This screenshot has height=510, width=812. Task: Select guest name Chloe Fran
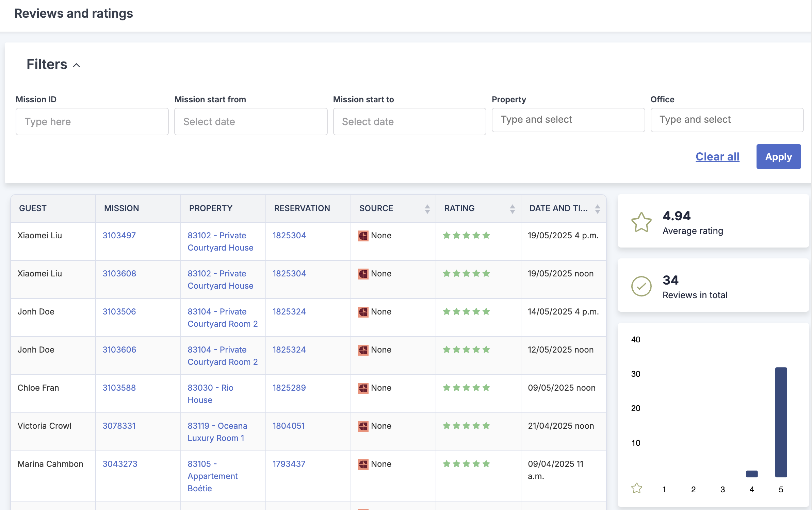point(38,388)
